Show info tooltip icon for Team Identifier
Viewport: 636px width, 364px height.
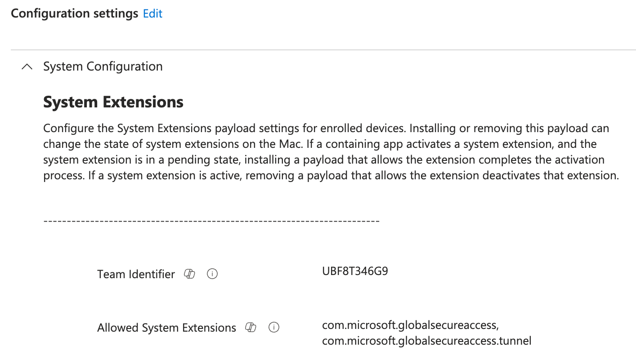point(212,274)
